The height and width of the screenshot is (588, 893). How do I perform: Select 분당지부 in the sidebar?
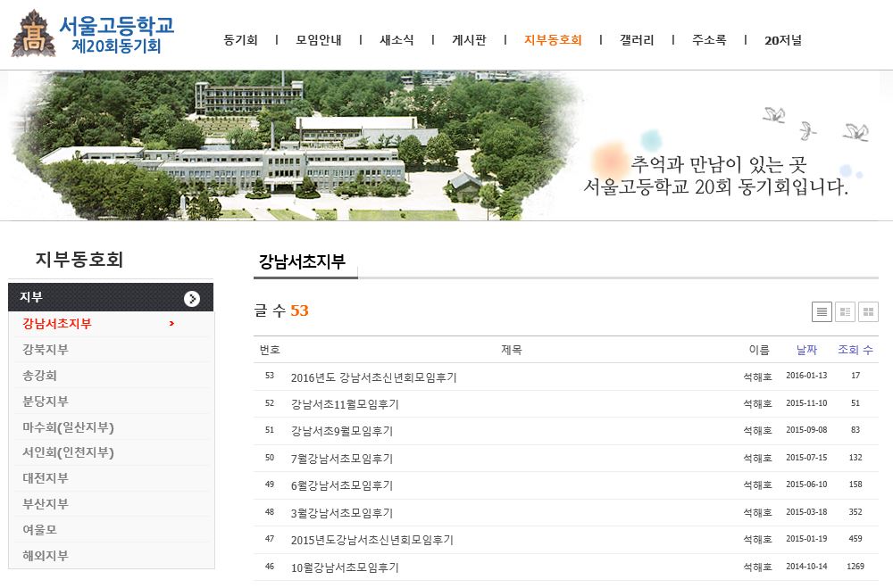pyautogui.click(x=46, y=401)
